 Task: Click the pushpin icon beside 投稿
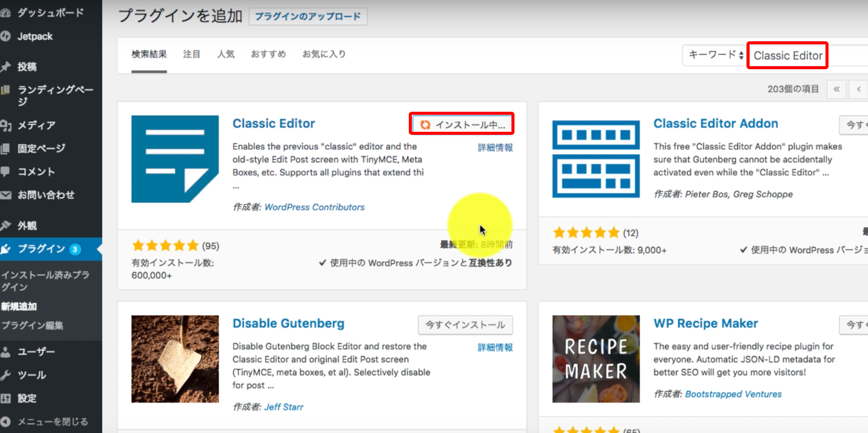(x=5, y=67)
